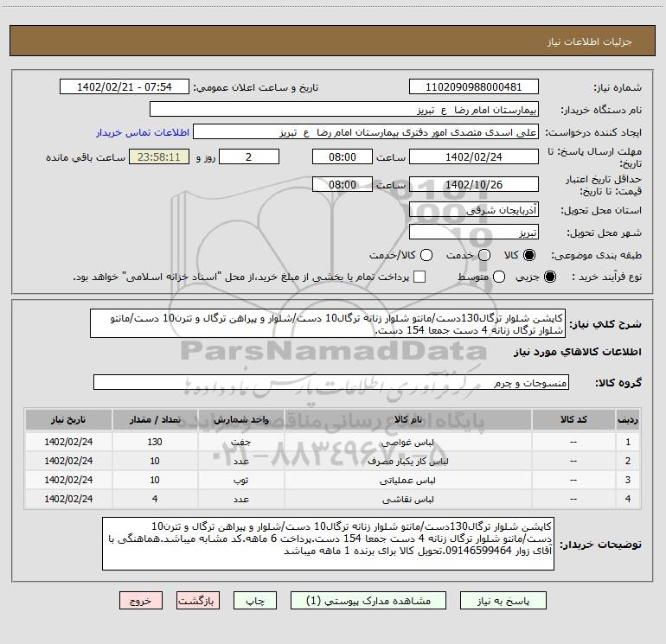This screenshot has height=644, width=666.
Task: Click the response deadline date 1402/02/24 field
Action: click(474, 156)
